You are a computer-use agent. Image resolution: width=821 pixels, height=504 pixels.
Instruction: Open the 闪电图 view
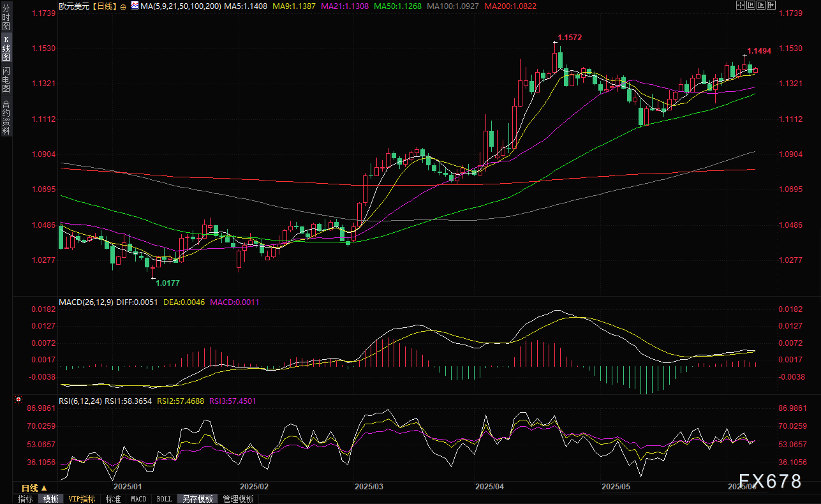pos(6,79)
